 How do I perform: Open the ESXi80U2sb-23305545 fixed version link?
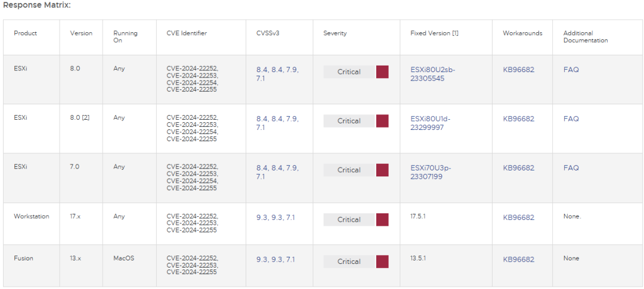click(433, 74)
